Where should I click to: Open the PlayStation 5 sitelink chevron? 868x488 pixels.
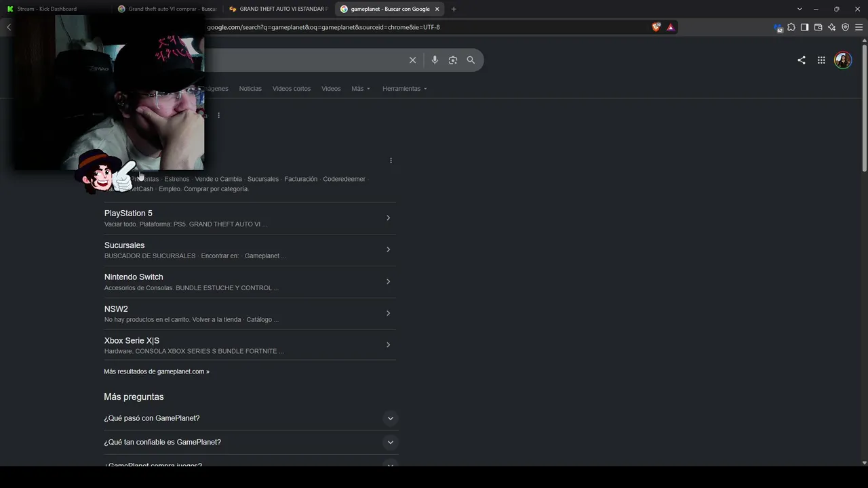click(x=388, y=218)
